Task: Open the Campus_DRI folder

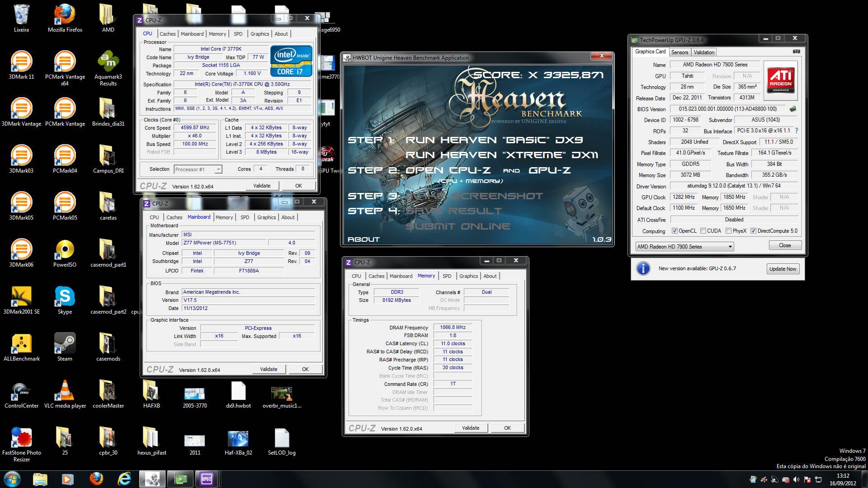Action: pyautogui.click(x=108, y=160)
